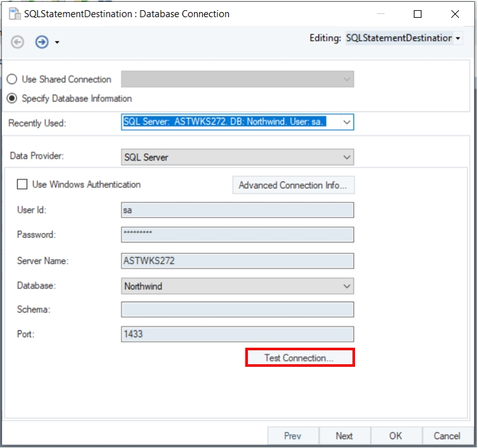Click Advanced Connection Info button
The image size is (478, 448).
coord(293,185)
